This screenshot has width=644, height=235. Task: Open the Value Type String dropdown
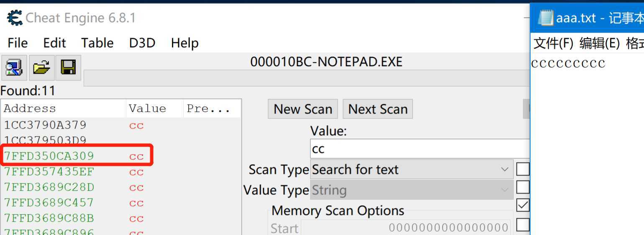tap(412, 190)
